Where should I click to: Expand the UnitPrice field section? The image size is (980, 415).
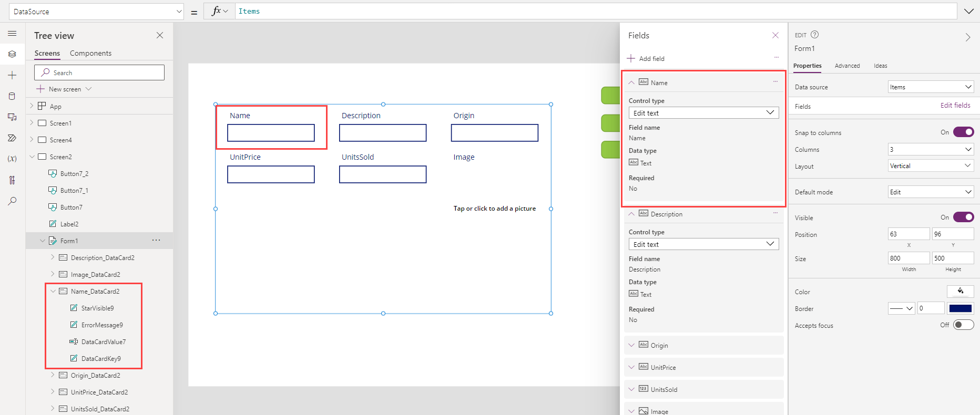tap(631, 367)
